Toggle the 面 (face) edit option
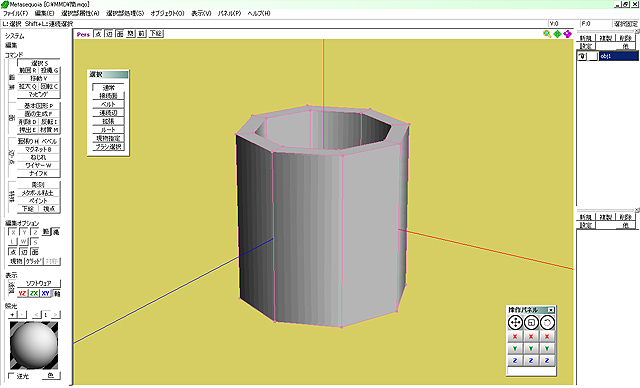 point(35,252)
